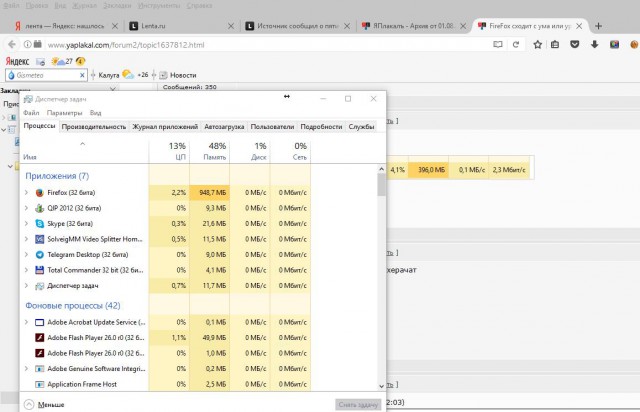Click the Total Commander floppy icon
The image size is (640, 412).
[39, 270]
